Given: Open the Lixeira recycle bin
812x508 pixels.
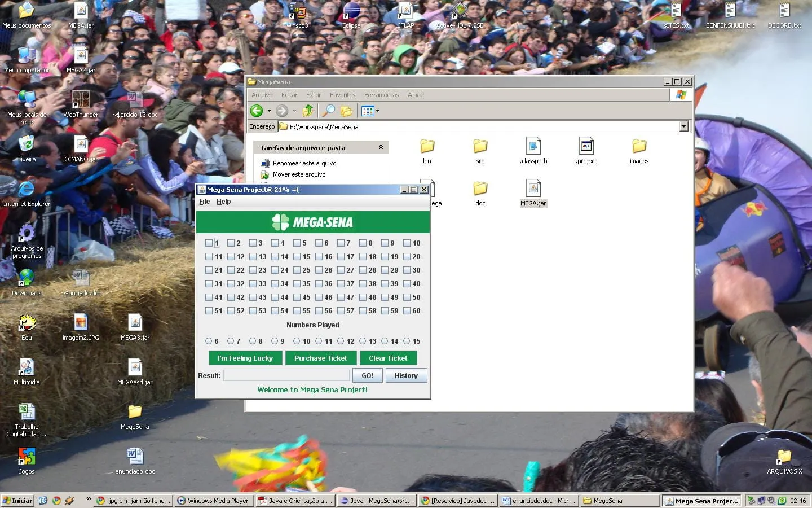Looking at the screenshot, I should [27, 149].
